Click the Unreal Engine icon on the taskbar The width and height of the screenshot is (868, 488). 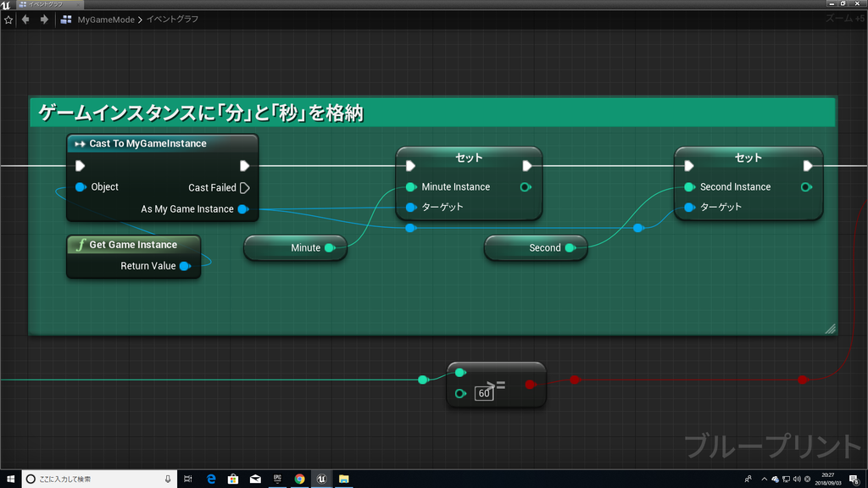point(321,479)
